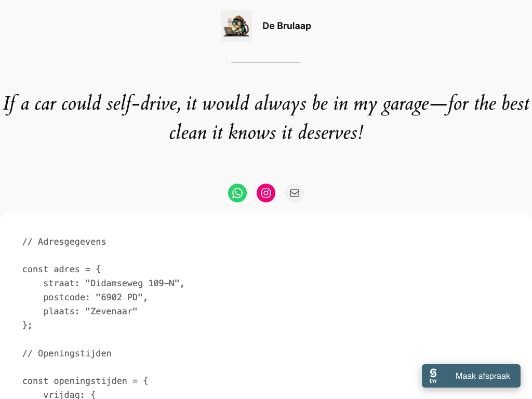Click the "// Openingstijden" comment line
Viewport: 532px width, 399px height.
[x=66, y=353]
